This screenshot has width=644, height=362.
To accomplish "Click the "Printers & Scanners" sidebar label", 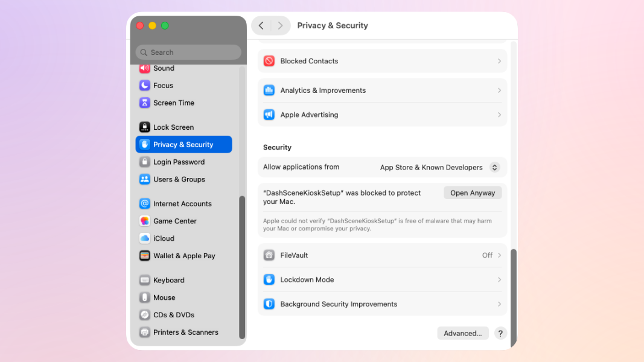I will 186,332.
